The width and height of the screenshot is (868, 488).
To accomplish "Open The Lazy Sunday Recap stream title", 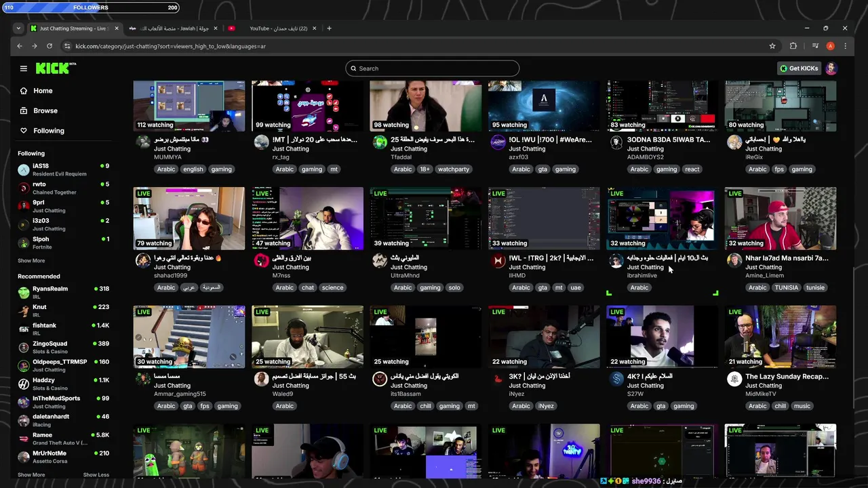I will [x=787, y=377].
